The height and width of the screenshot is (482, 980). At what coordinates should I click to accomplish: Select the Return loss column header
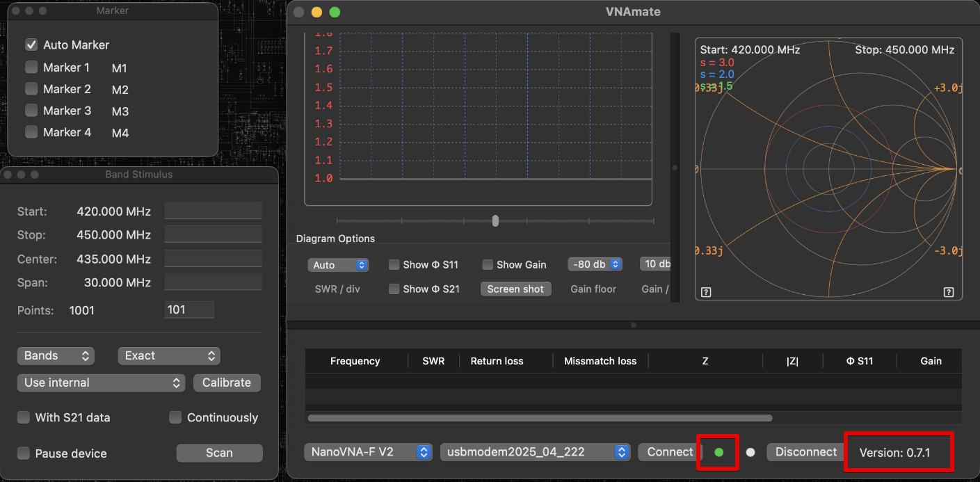pyautogui.click(x=497, y=361)
